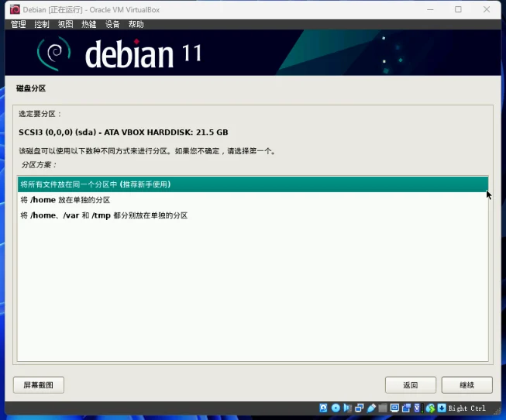Click the debian 11 banner logo
506x420 pixels.
coord(119,53)
